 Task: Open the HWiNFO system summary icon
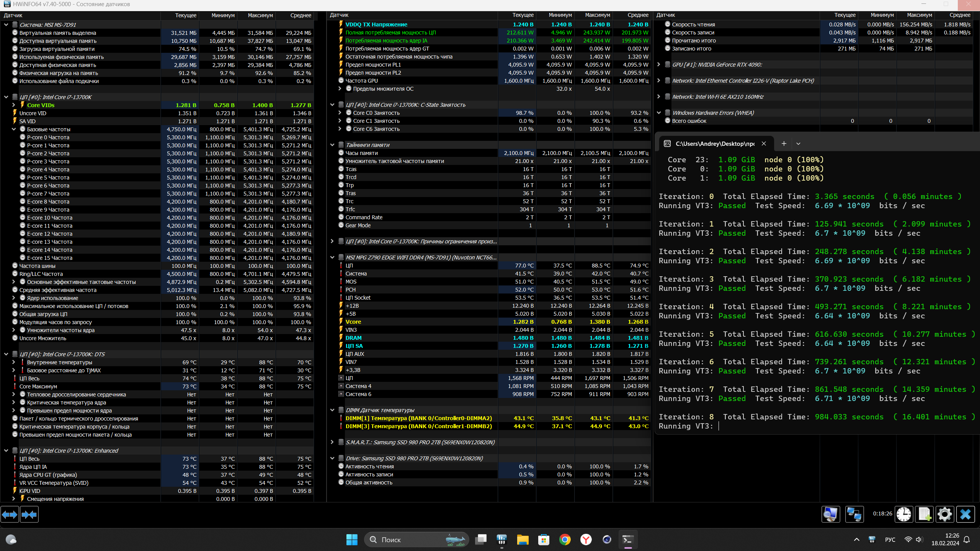click(831, 514)
